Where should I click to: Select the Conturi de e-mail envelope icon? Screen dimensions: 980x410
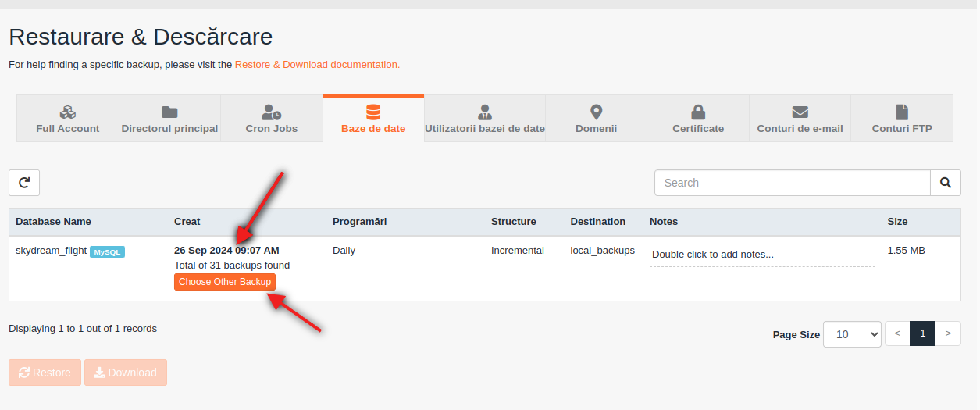click(800, 112)
